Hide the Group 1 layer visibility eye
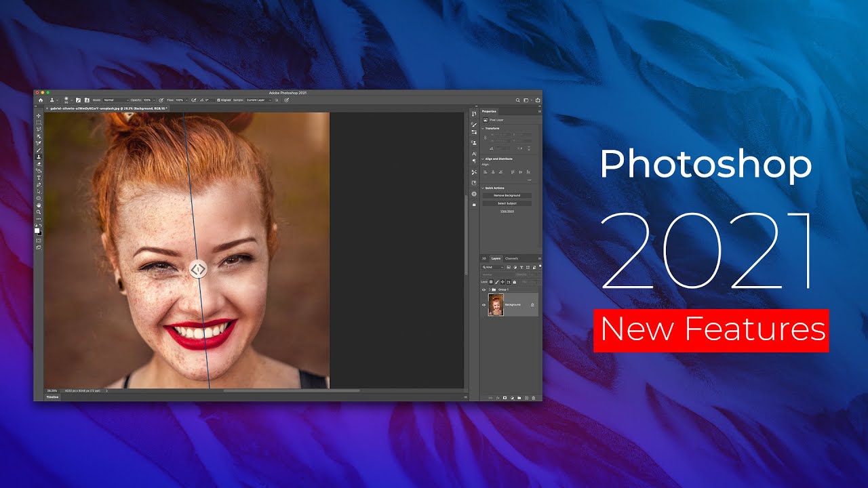The image size is (868, 488). (484, 290)
